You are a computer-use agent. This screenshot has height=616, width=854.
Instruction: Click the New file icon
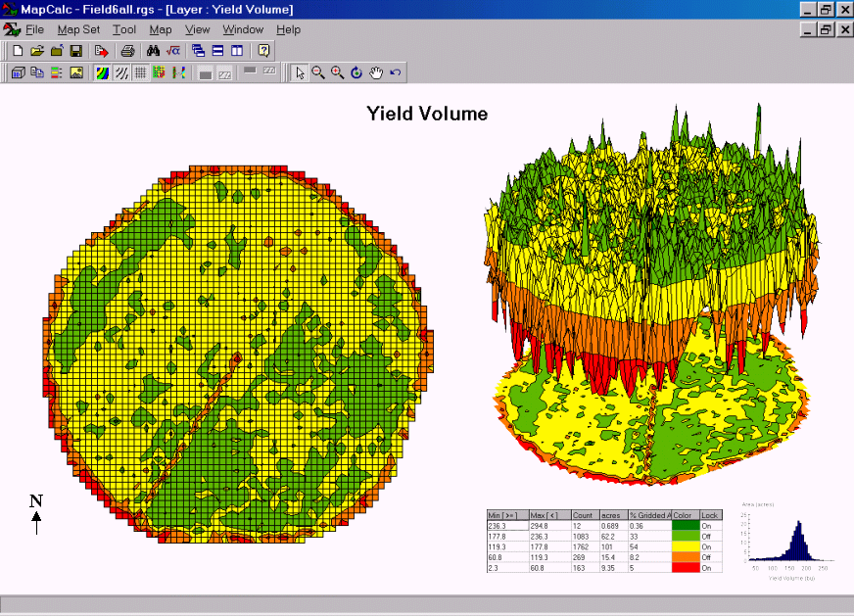click(17, 50)
